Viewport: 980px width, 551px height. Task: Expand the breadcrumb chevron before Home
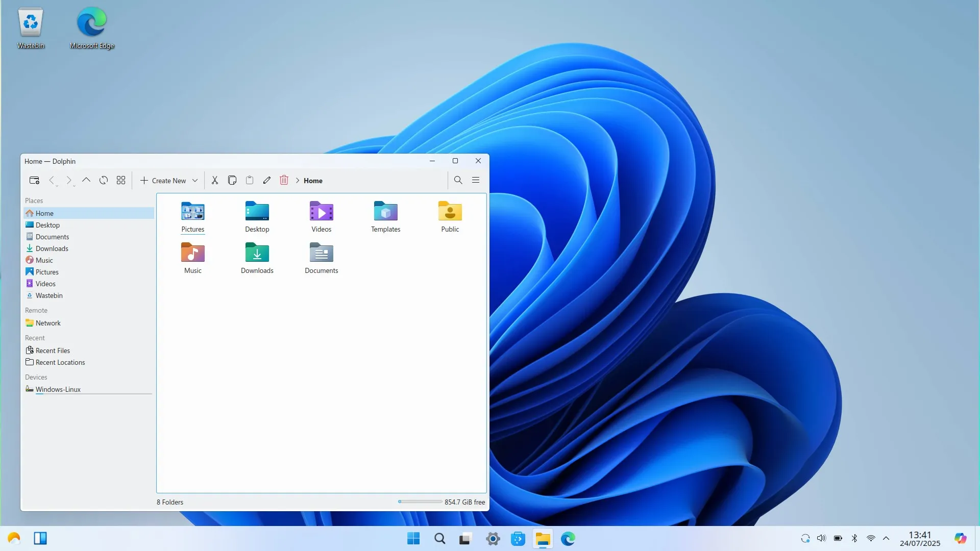point(298,181)
